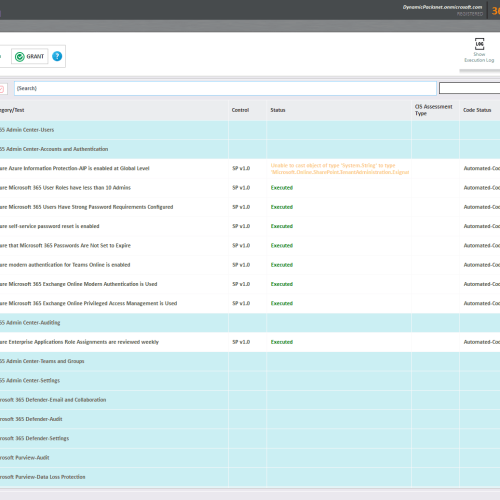The height and width of the screenshot is (500, 500).
Task: Click SP v1.0 control for Azure Information Protection
Action: coord(241,168)
